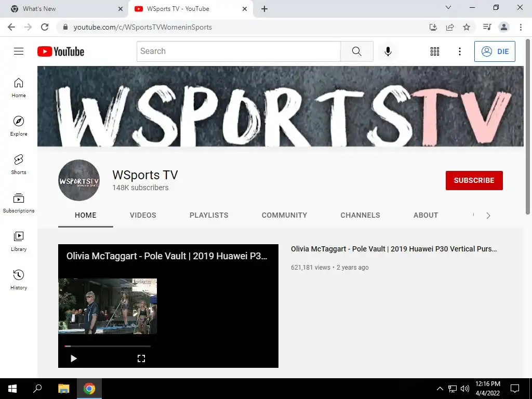View site information lock icon
Image resolution: width=532 pixels, height=399 pixels.
pyautogui.click(x=65, y=27)
